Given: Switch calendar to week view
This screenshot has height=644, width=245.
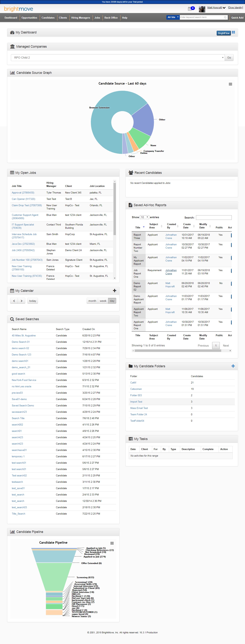Looking at the screenshot, I should click(x=103, y=301).
